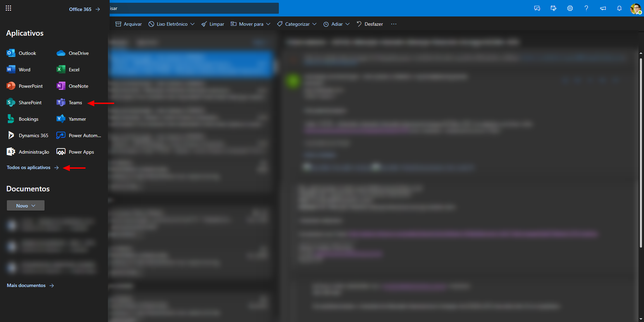The width and height of the screenshot is (644, 322).
Task: Launch Microsoft Teams
Action: (x=69, y=103)
